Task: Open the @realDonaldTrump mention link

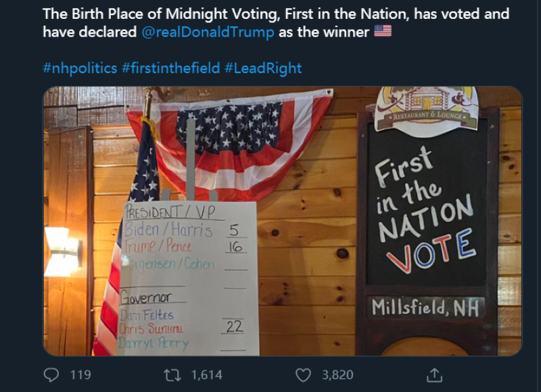Action: [208, 32]
